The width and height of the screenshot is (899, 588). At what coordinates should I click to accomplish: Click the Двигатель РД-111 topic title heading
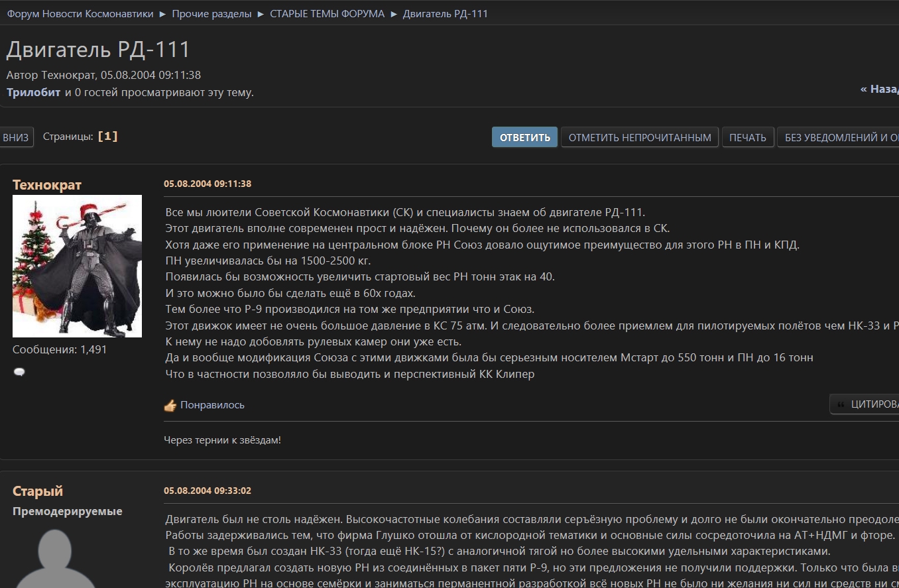pyautogui.click(x=98, y=50)
